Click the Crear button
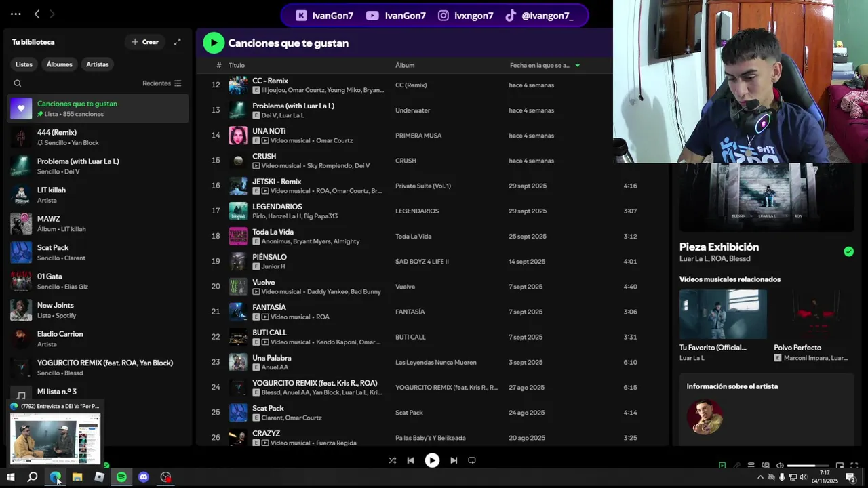Screen dimensions: 868x488 (x=144, y=42)
